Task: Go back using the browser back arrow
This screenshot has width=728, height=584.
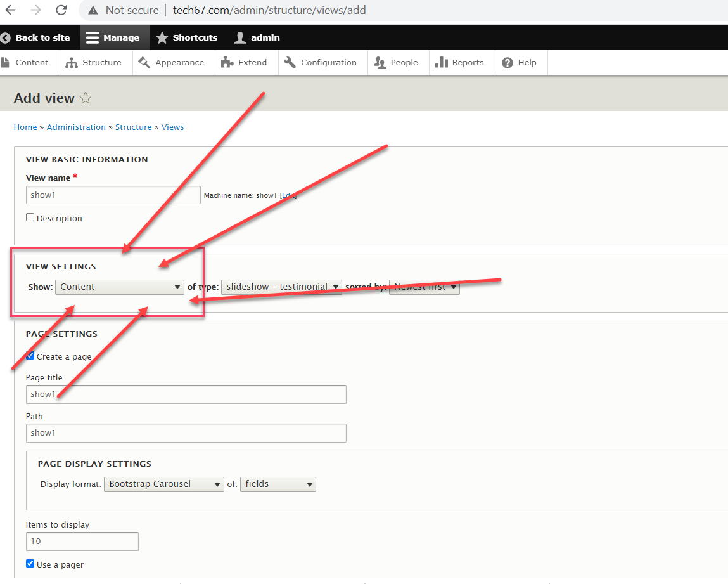Action: (10, 10)
